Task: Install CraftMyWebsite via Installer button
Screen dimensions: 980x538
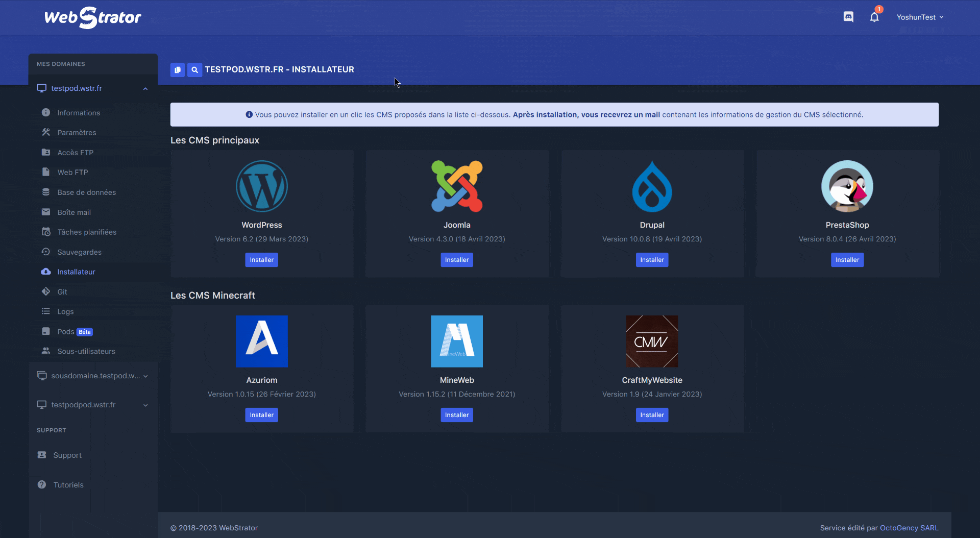Action: pos(652,415)
